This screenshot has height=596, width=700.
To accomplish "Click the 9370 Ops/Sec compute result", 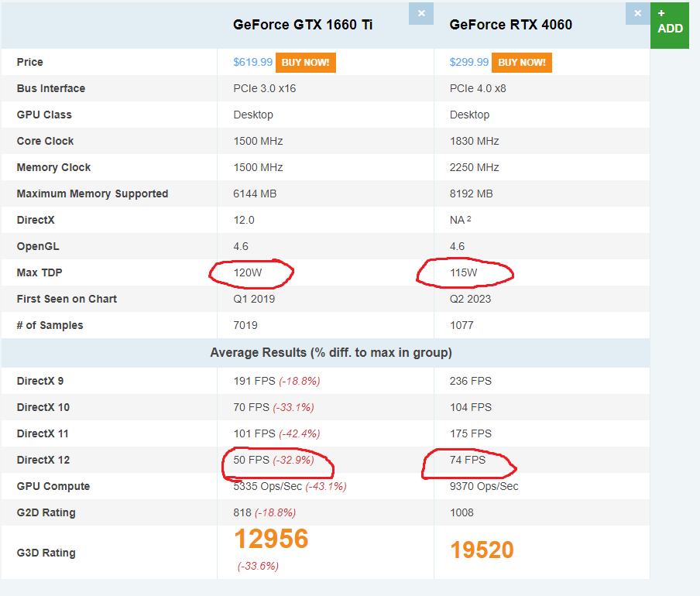I will (x=484, y=486).
